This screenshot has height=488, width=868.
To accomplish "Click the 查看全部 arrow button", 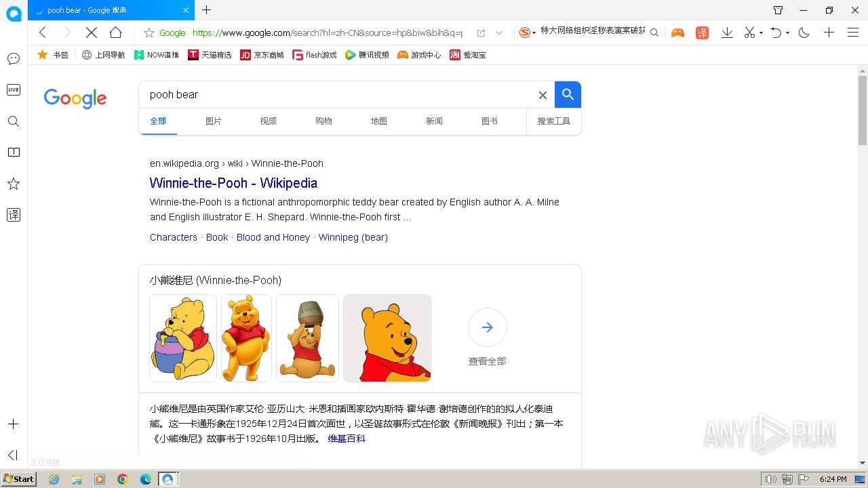I will pos(488,327).
